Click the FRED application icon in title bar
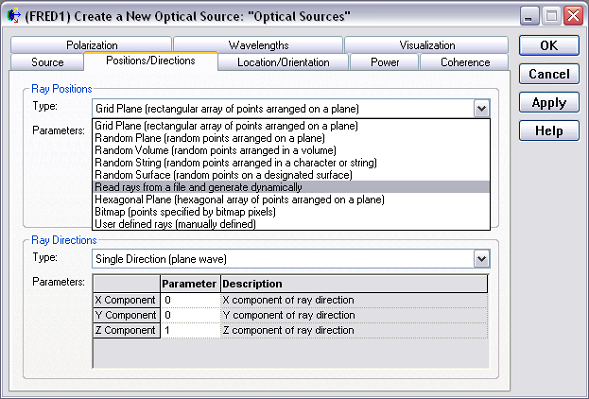Screen dimensions: 589x399 coord(14,16)
